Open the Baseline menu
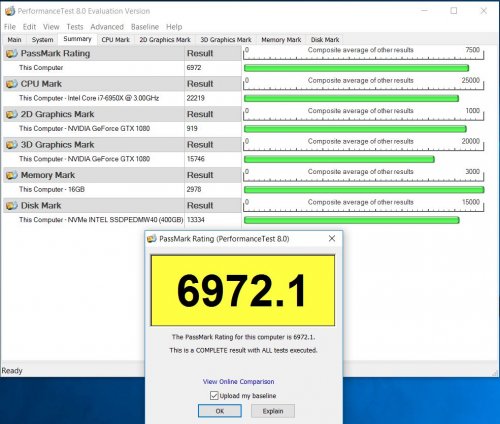The height and width of the screenshot is (424, 500). [x=145, y=27]
